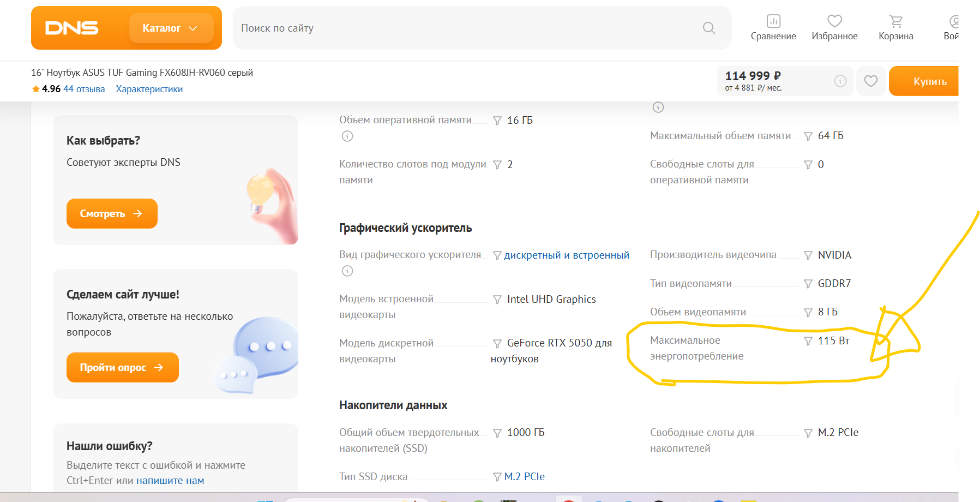The width and height of the screenshot is (980, 502).
Task: Focus the Поиск по сайту search field
Action: (482, 28)
